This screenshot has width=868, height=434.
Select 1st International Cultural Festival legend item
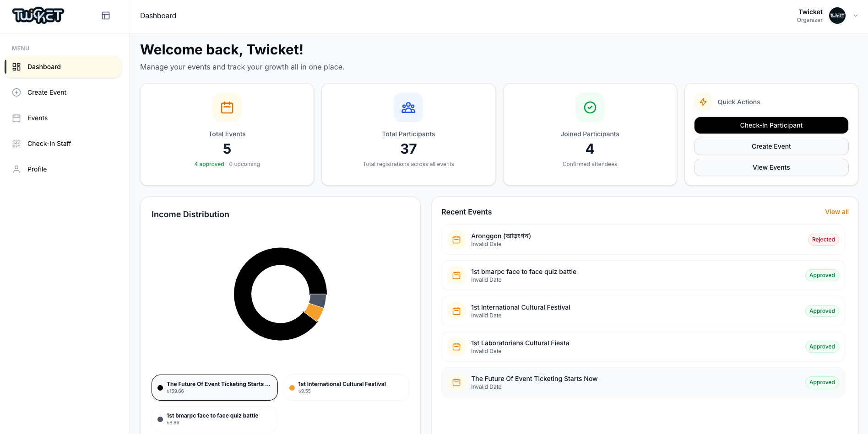click(346, 387)
